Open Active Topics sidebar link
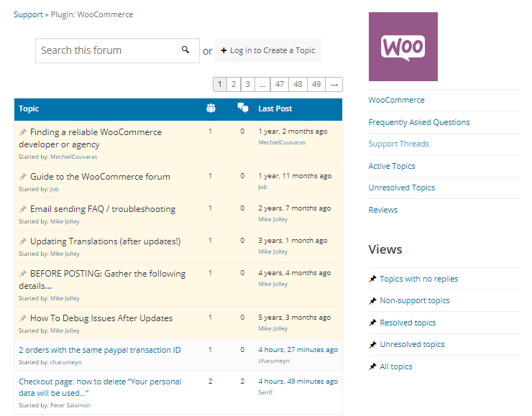The image size is (532, 416). click(x=392, y=166)
